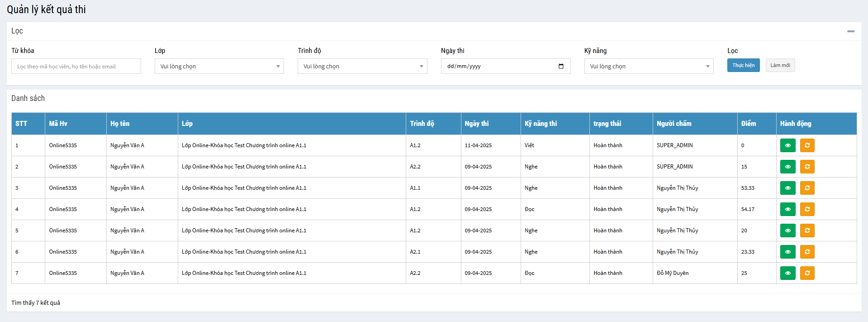Click the orange refresh icon in row 4

807,209
